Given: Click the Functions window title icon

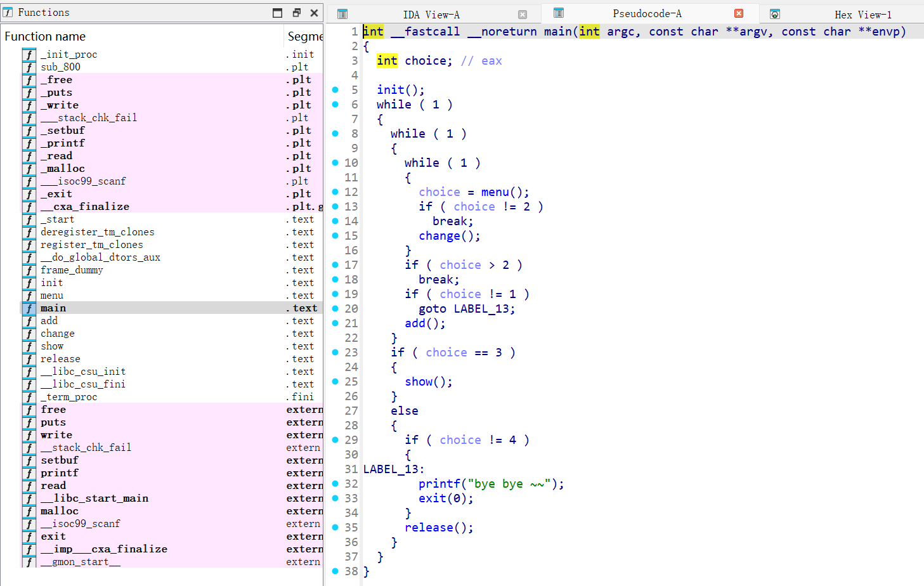Looking at the screenshot, I should pos(8,13).
